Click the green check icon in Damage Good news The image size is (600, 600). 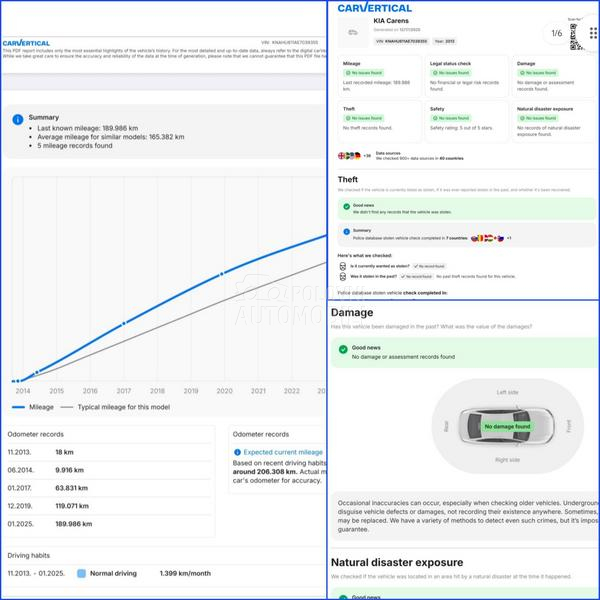point(344,350)
